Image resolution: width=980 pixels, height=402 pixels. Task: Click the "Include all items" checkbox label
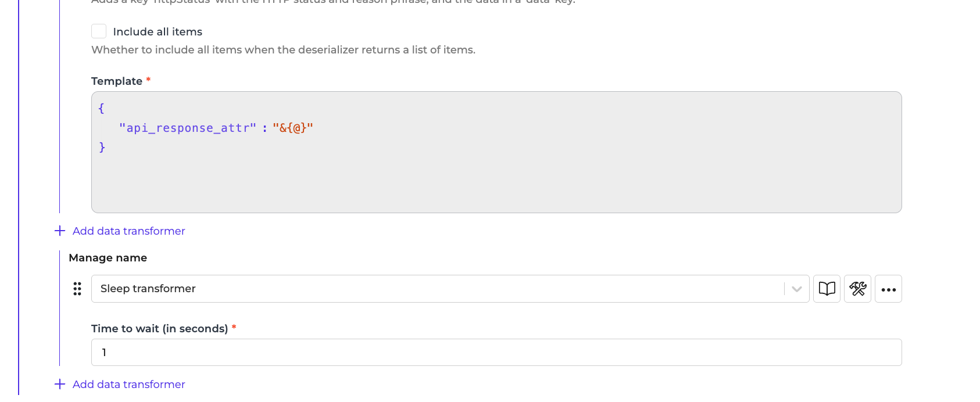(158, 32)
